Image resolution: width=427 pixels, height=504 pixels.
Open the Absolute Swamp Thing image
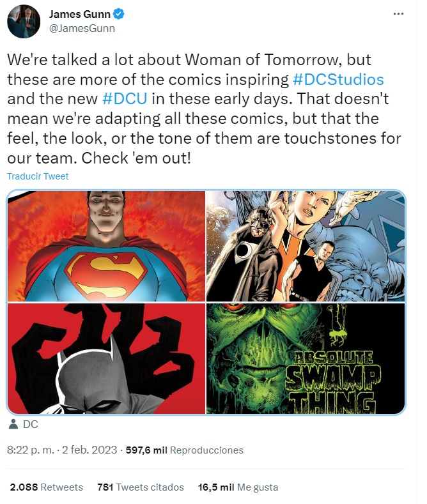[x=306, y=358]
